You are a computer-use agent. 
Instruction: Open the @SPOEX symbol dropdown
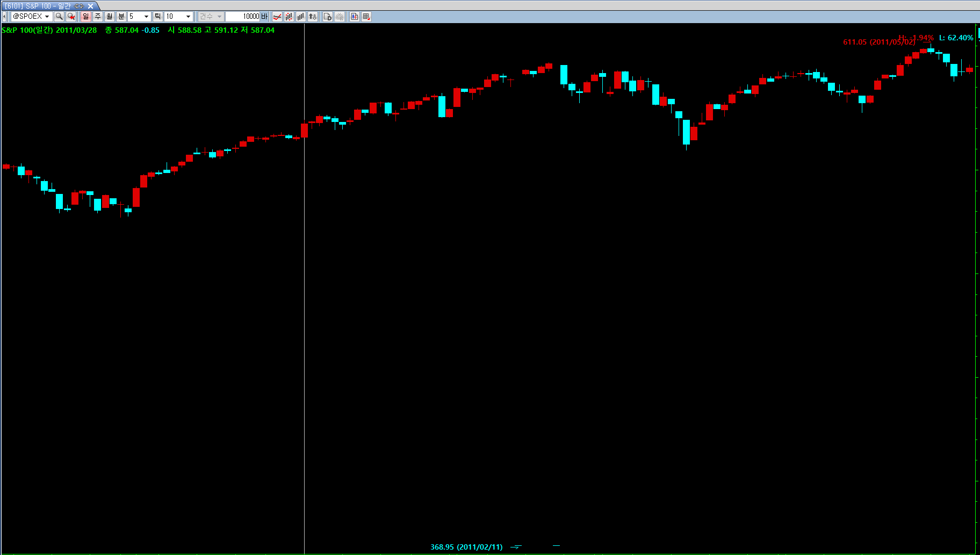click(47, 17)
